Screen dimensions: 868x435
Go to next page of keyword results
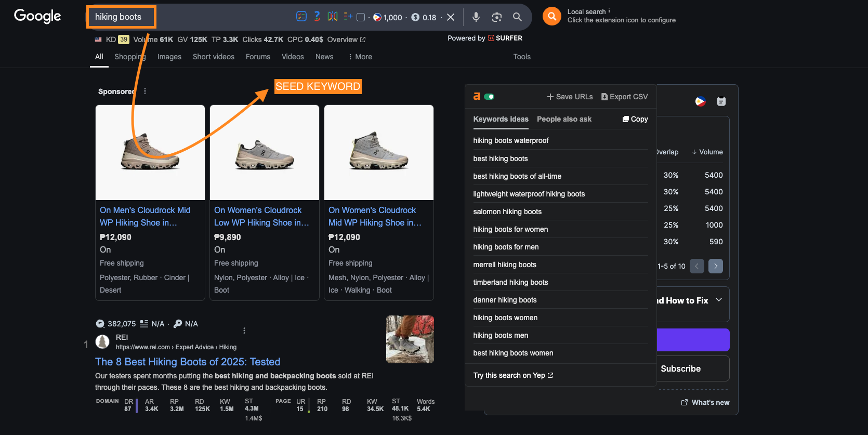pos(716,266)
